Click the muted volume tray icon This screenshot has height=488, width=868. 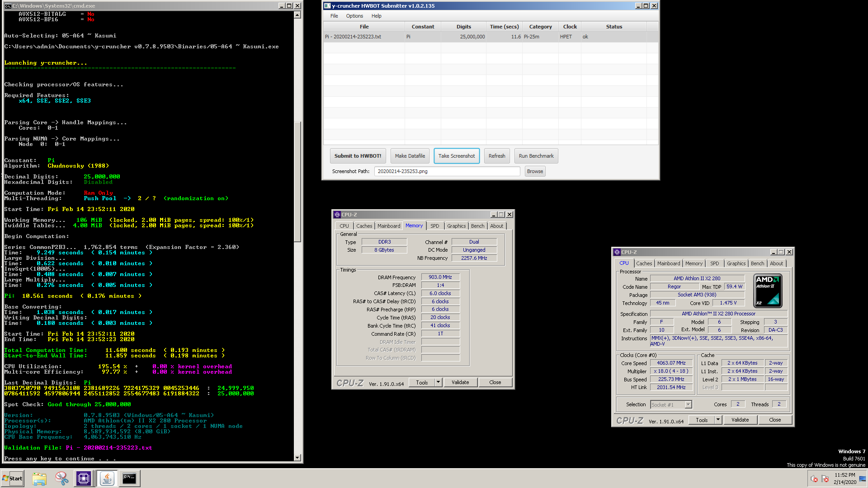(x=814, y=479)
